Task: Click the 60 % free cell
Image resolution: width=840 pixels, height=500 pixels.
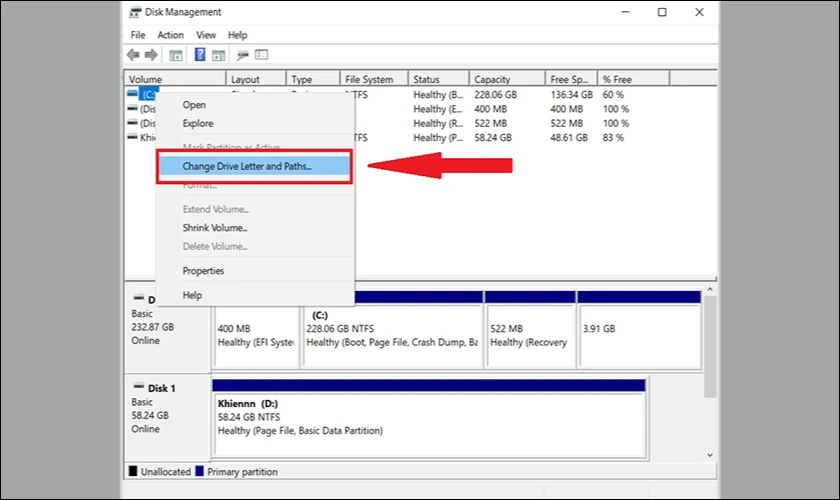Action: [x=613, y=94]
